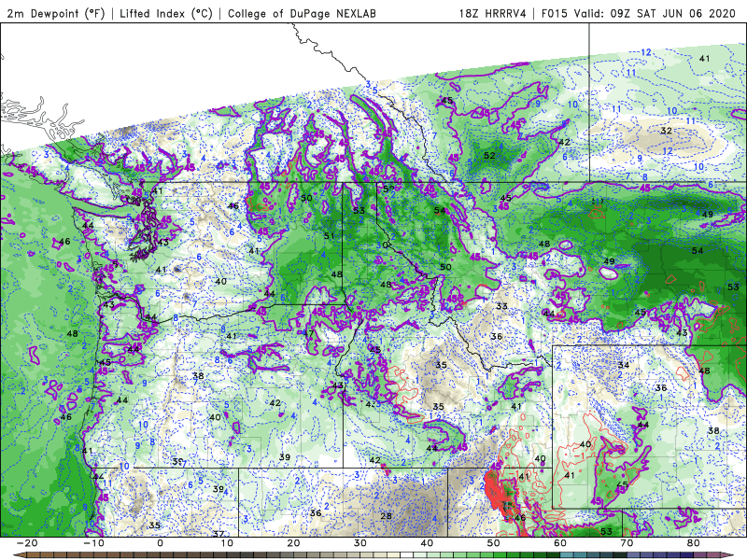Click the 80 tick label on the color bar

(694, 543)
